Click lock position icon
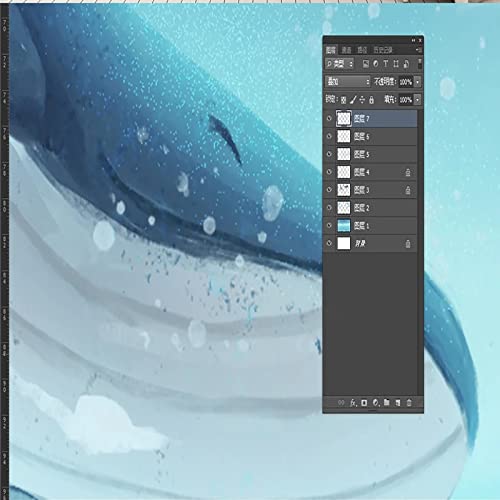The height and width of the screenshot is (500, 500). click(x=362, y=100)
